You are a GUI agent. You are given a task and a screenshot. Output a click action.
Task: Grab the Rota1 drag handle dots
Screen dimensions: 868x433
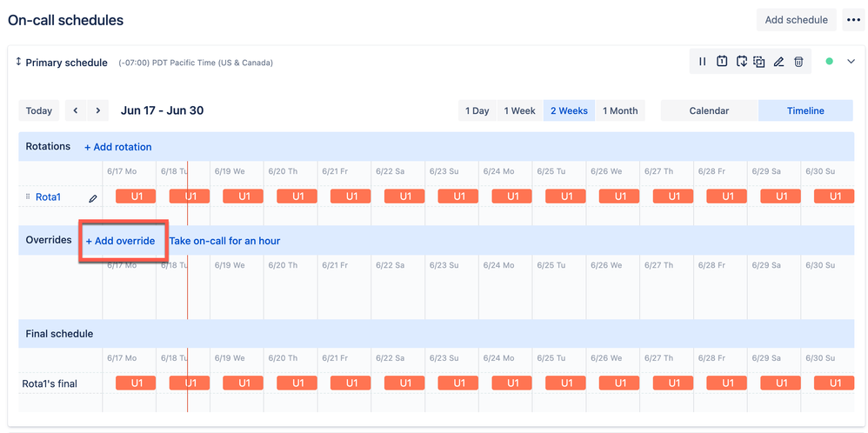coord(28,197)
